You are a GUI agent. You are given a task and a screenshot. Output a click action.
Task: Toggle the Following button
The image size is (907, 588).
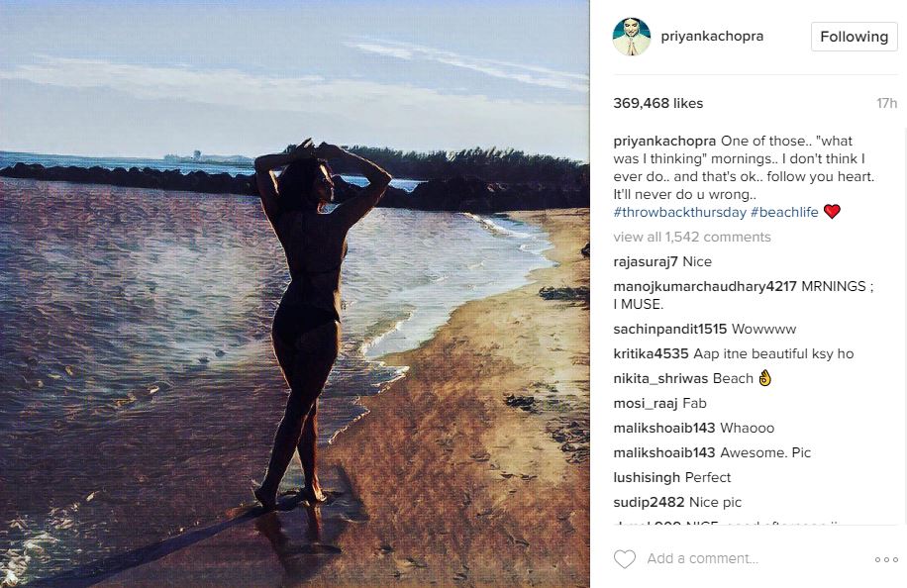854,37
